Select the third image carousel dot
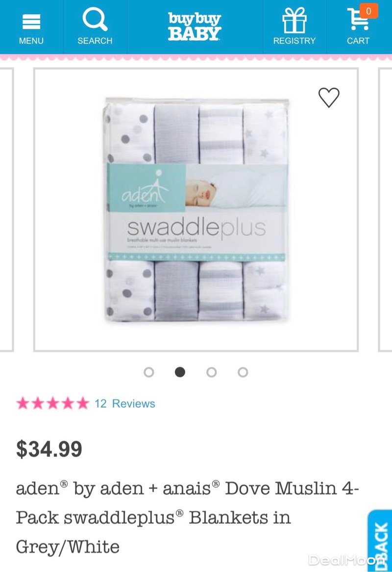The height and width of the screenshot is (572, 392). 211,372
